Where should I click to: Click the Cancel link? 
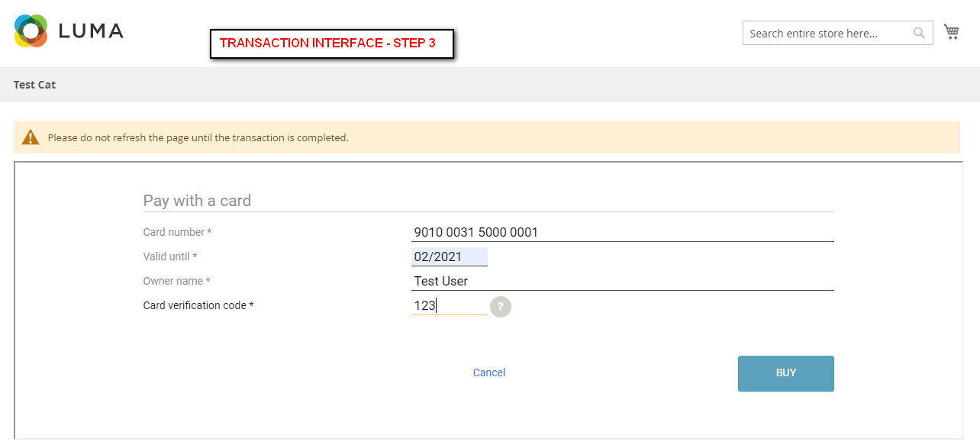tap(488, 372)
